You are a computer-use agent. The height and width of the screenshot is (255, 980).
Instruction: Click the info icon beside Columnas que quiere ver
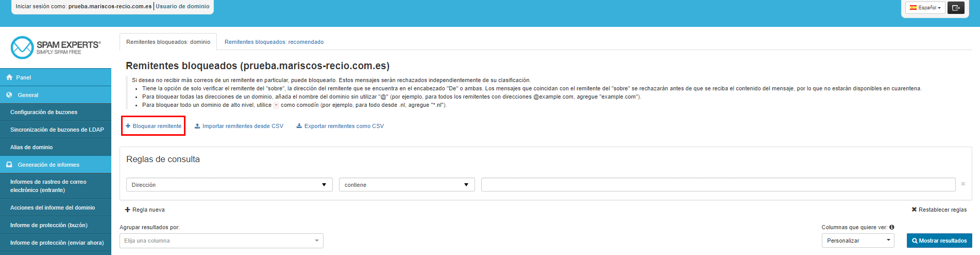click(x=891, y=227)
